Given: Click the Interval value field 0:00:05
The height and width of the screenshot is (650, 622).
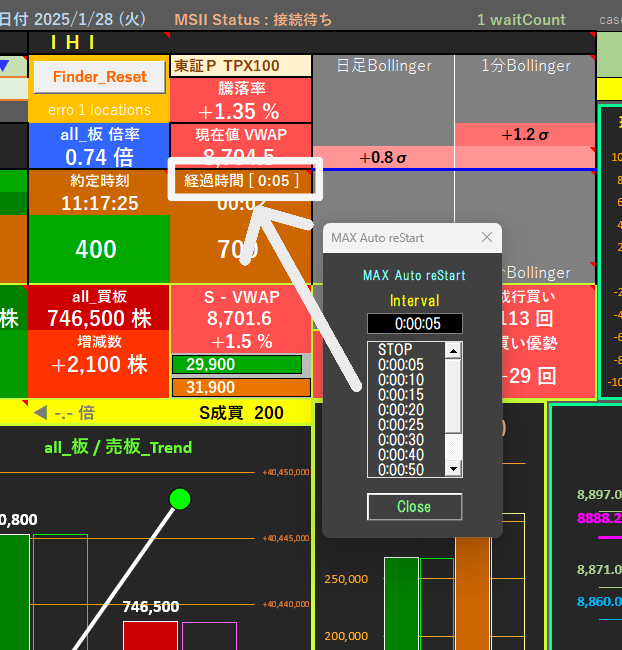Looking at the screenshot, I should click(415, 323).
